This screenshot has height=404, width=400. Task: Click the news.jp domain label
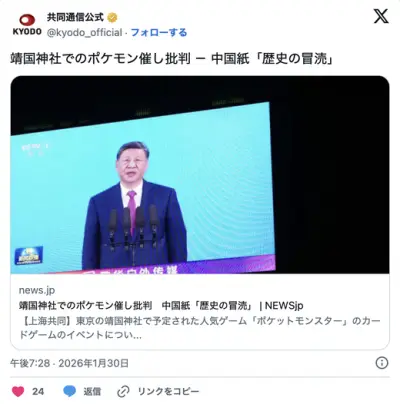[x=37, y=290]
